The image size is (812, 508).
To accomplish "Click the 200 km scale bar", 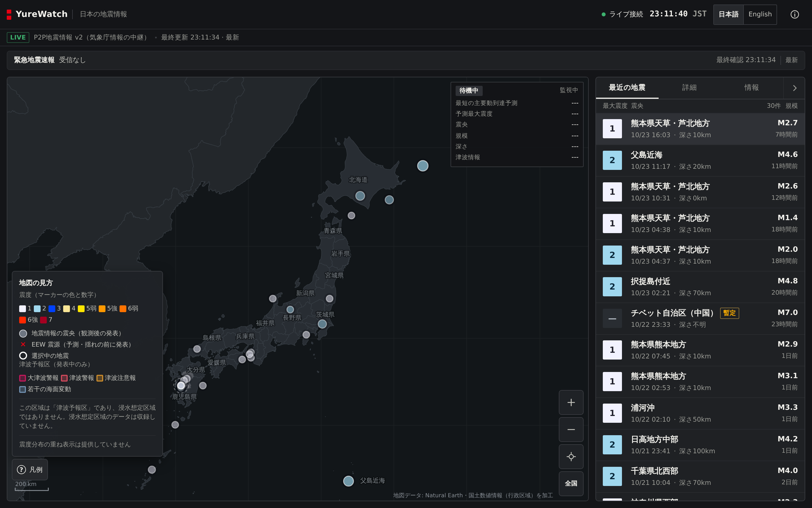I will pos(32,487).
